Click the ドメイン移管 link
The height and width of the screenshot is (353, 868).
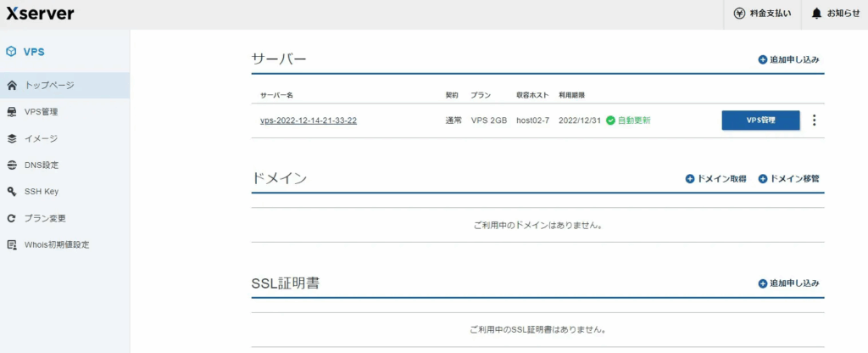788,179
